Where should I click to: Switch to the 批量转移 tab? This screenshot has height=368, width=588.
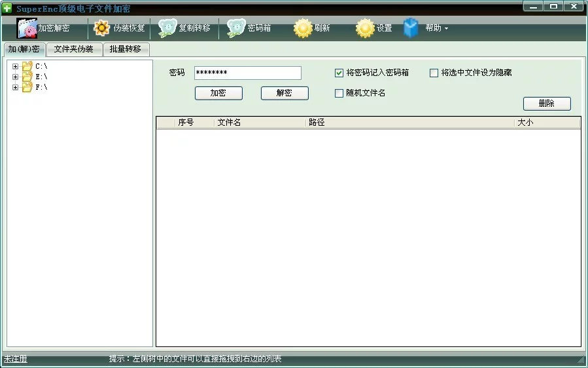tap(126, 49)
